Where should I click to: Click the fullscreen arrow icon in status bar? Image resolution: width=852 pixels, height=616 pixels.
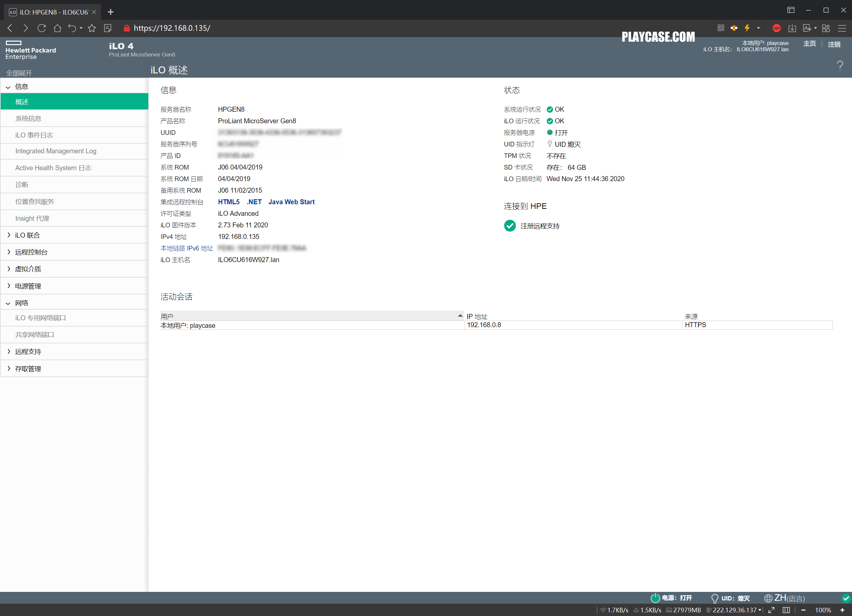tap(771, 610)
